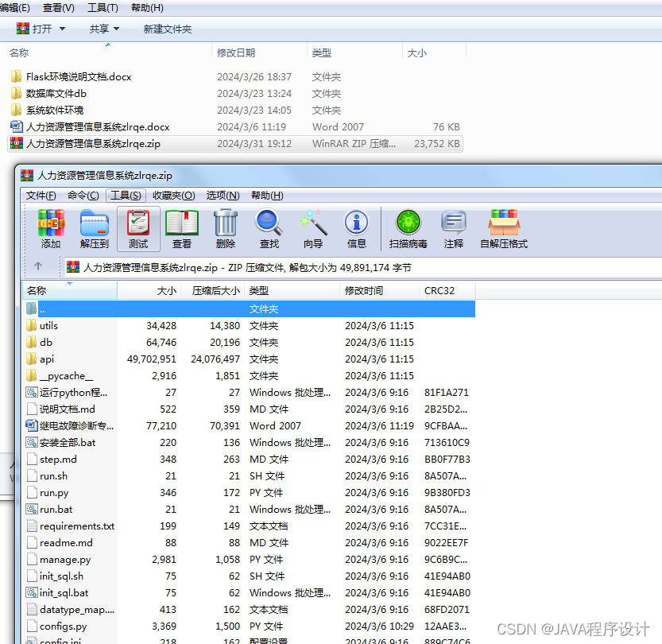Open the 文件(F) menu in WinRAR
662x644 pixels.
pos(41,196)
